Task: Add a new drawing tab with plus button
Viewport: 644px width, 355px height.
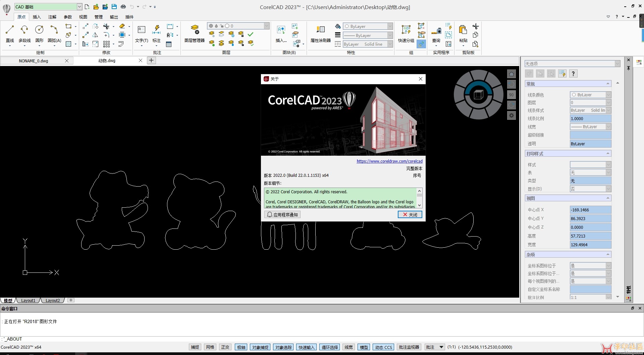Action: 151,60
